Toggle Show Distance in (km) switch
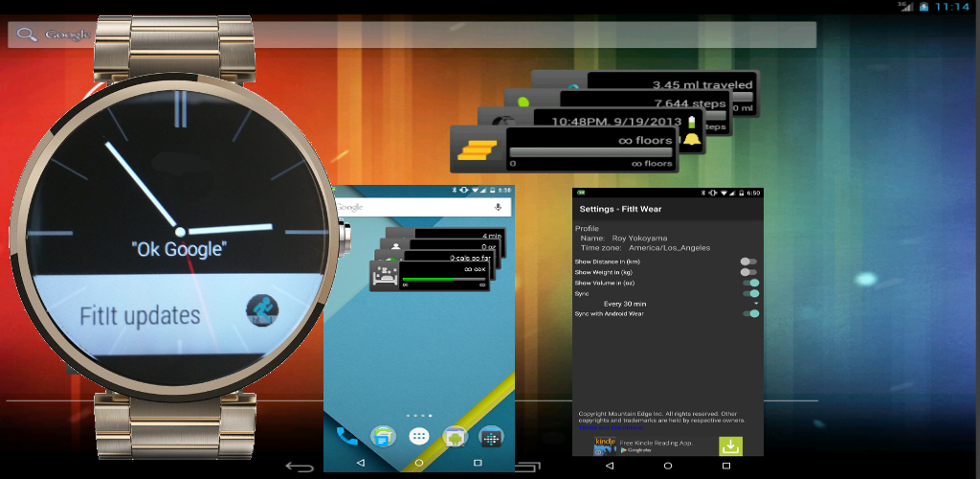Viewport: 980px width, 479px height. tap(748, 262)
